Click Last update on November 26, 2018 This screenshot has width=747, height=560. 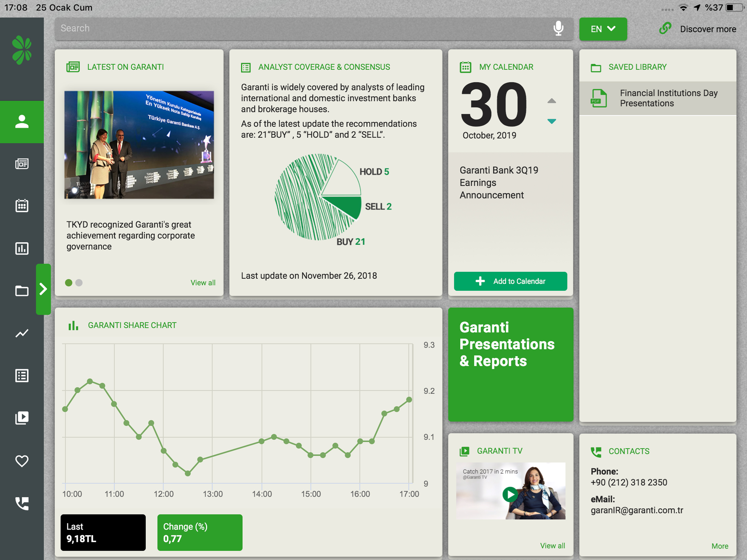309,276
